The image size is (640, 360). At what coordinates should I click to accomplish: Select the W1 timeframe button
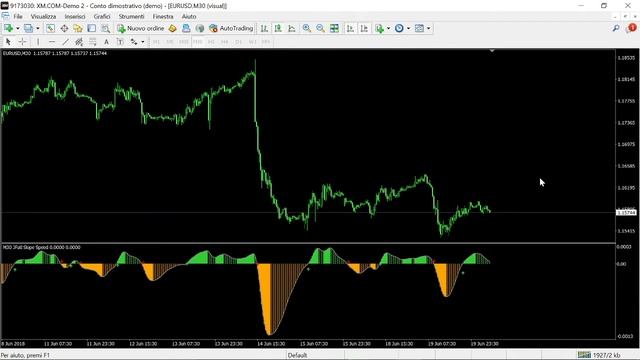[253, 42]
